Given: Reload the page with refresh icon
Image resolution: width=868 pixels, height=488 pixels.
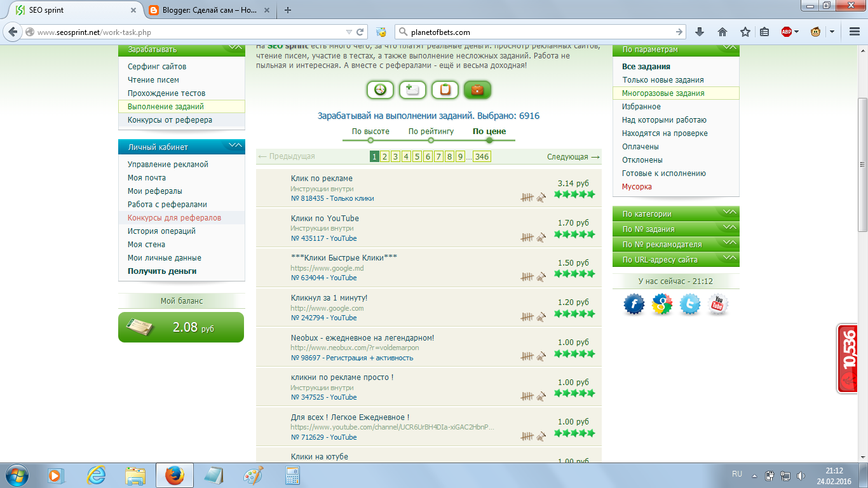Looking at the screenshot, I should [x=360, y=32].
